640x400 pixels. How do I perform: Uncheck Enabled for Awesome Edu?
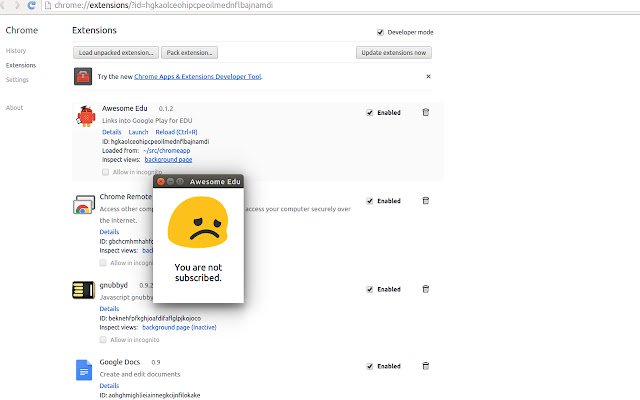click(370, 113)
